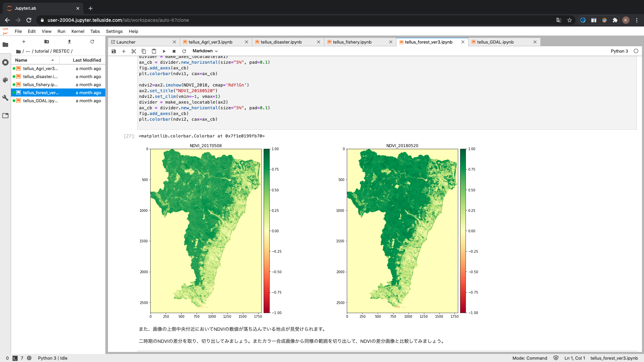Reload the browser page

29,20
